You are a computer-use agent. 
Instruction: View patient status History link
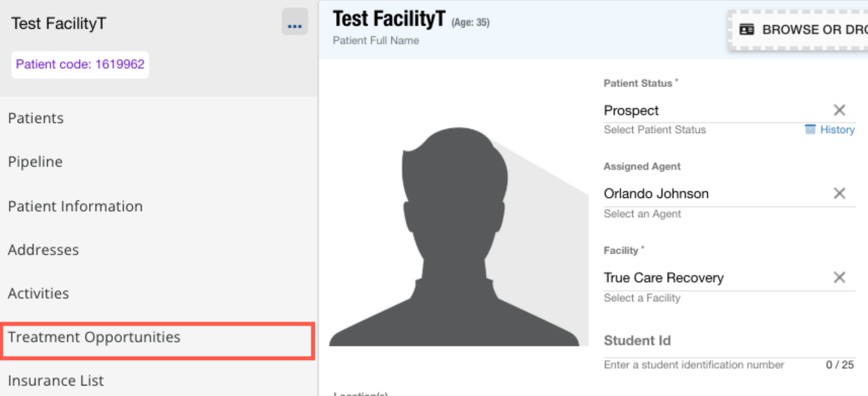pyautogui.click(x=837, y=130)
